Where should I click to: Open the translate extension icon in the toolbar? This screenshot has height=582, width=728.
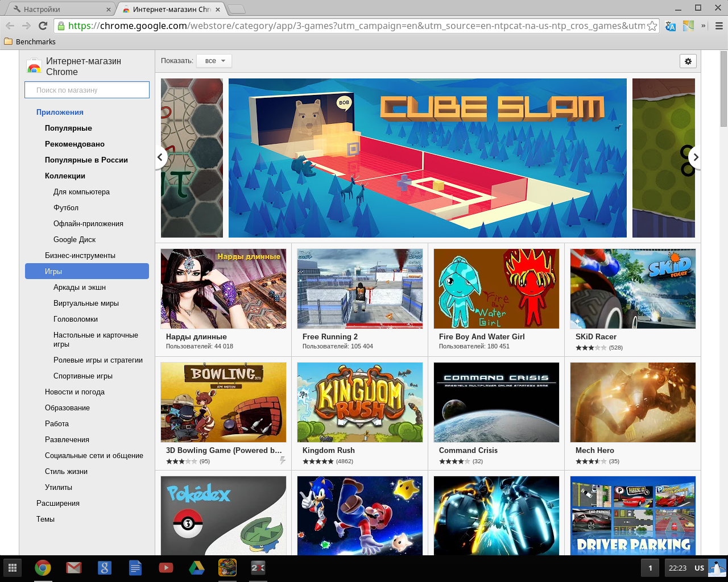pos(671,26)
